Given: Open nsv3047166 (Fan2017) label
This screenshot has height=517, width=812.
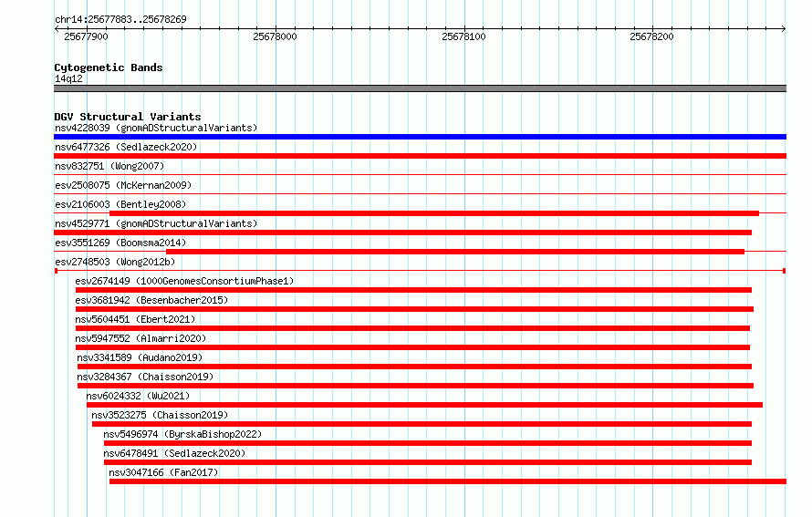Looking at the screenshot, I should coord(163,472).
